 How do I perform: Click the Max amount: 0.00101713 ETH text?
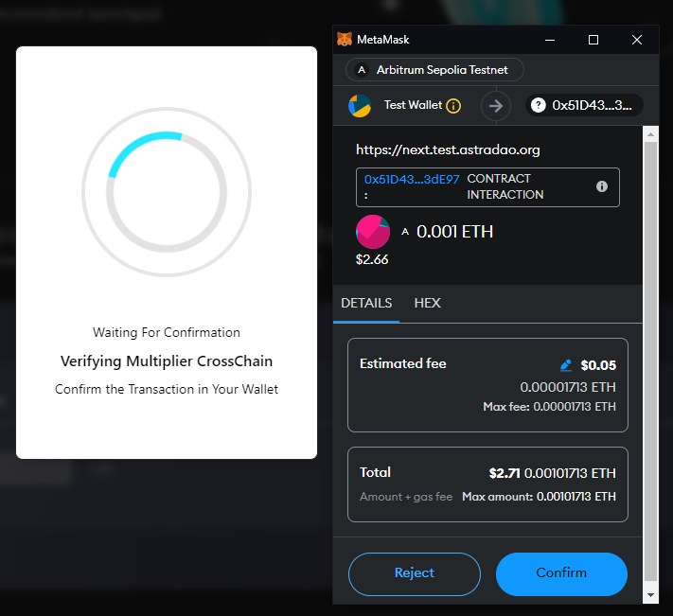(x=540, y=497)
